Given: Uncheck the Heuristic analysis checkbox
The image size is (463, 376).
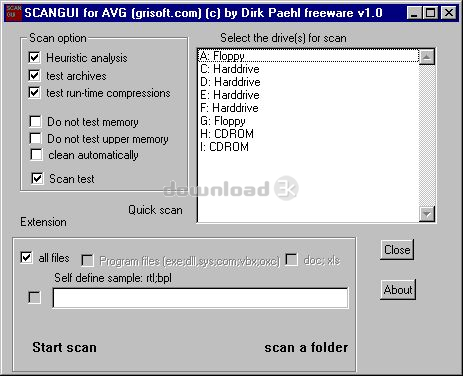Looking at the screenshot, I should point(34,57).
